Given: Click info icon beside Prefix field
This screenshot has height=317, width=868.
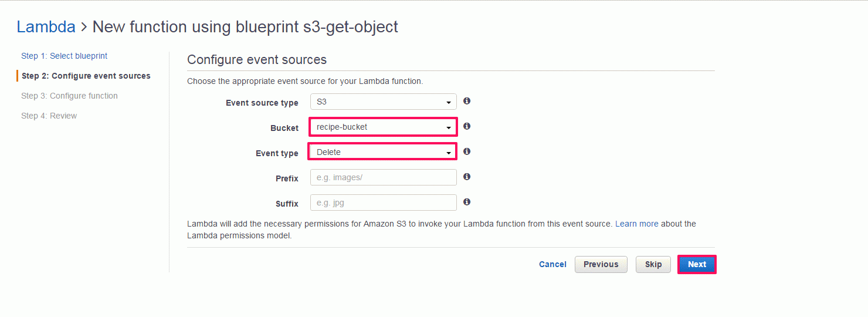Looking at the screenshot, I should click(467, 177).
